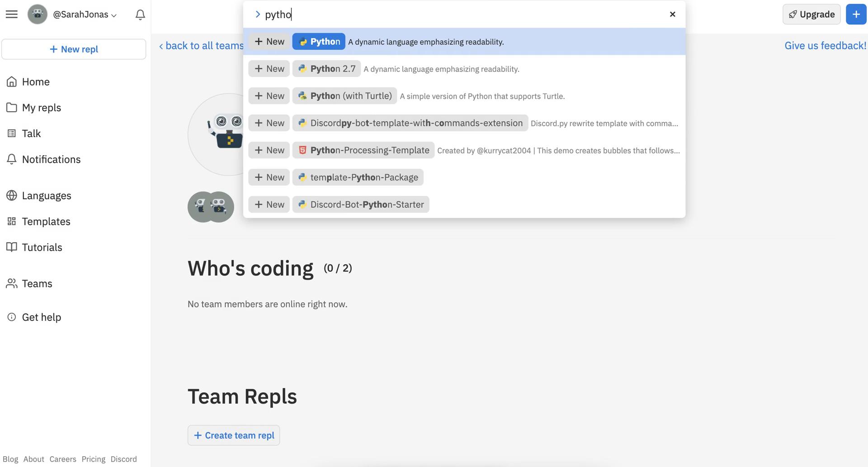This screenshot has width=868, height=467.
Task: Click New button for Python result
Action: click(x=269, y=42)
